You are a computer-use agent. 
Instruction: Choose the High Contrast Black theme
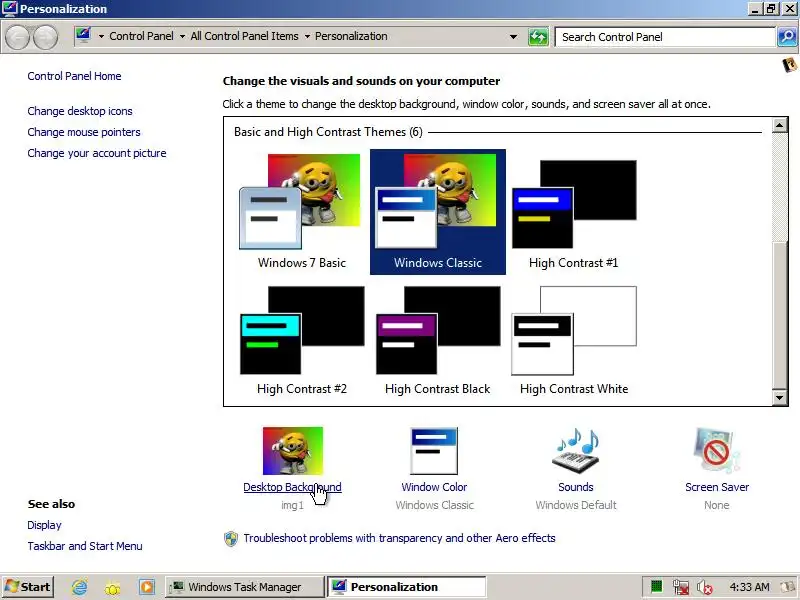[438, 340]
